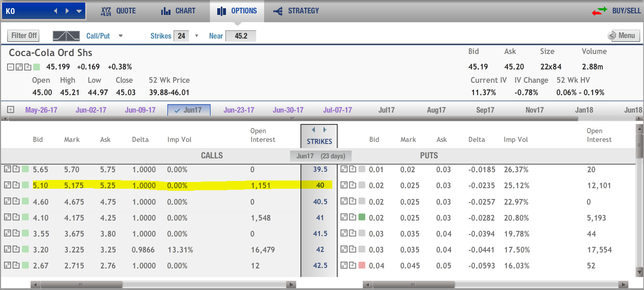Click the plus icon in the Coca-Cola quote row

(x=28, y=67)
